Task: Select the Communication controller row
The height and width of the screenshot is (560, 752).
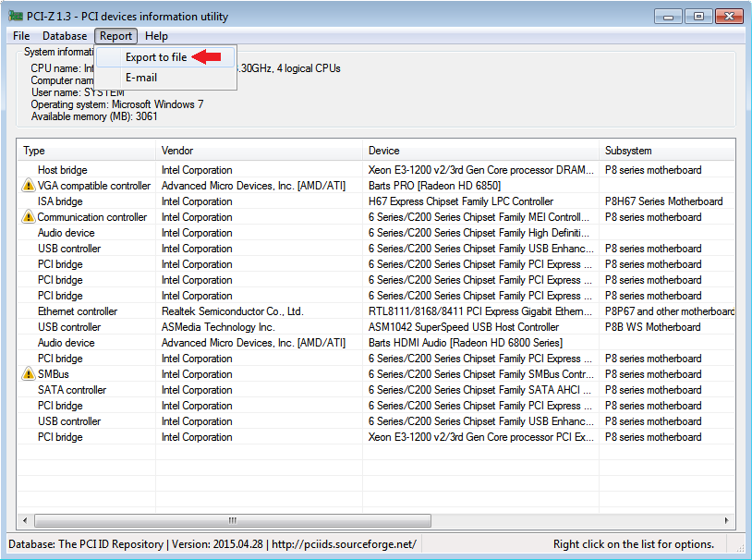Action: click(x=376, y=217)
